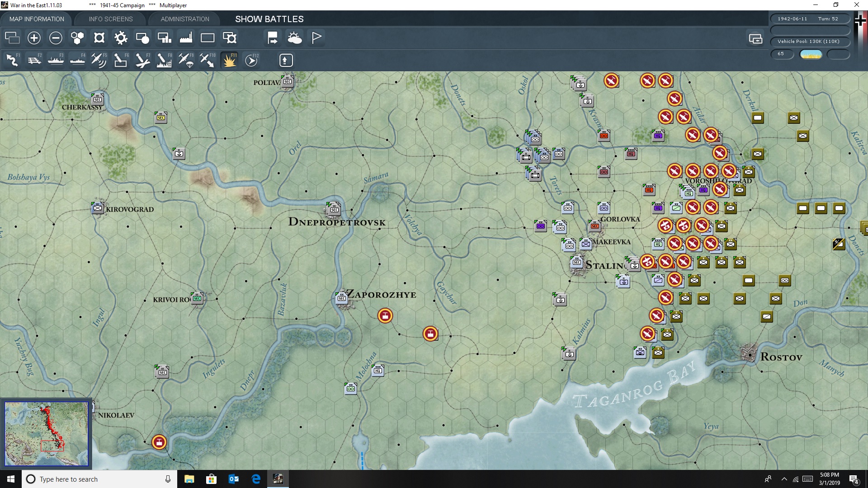
Task: Click the upload arrow box icon
Action: pos(286,60)
